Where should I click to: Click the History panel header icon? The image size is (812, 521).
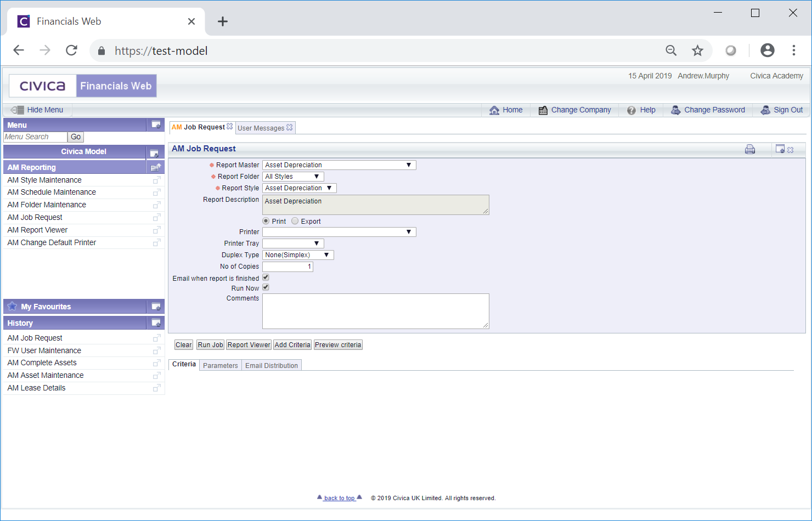point(156,323)
